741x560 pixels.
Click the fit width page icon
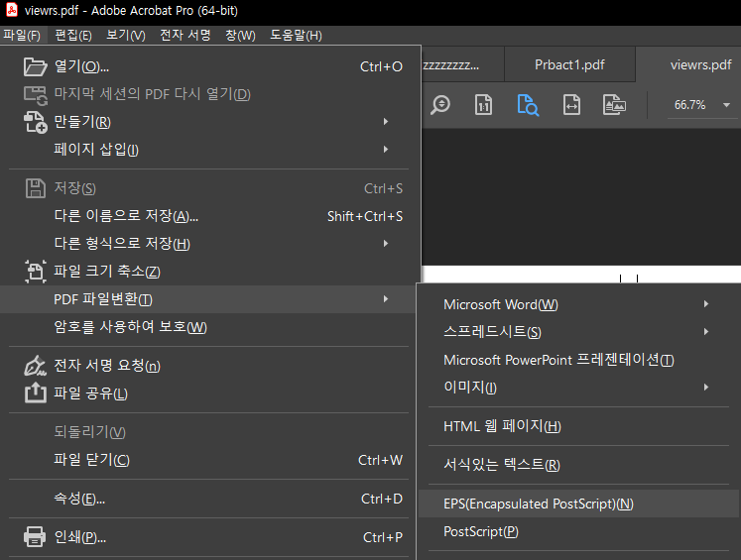pos(571,105)
